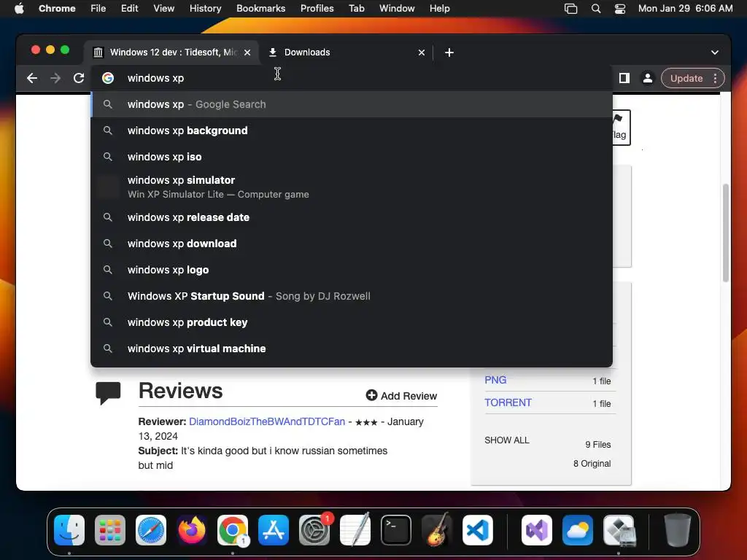Open Visual Studio from the dock
747x560 pixels.
click(537, 530)
